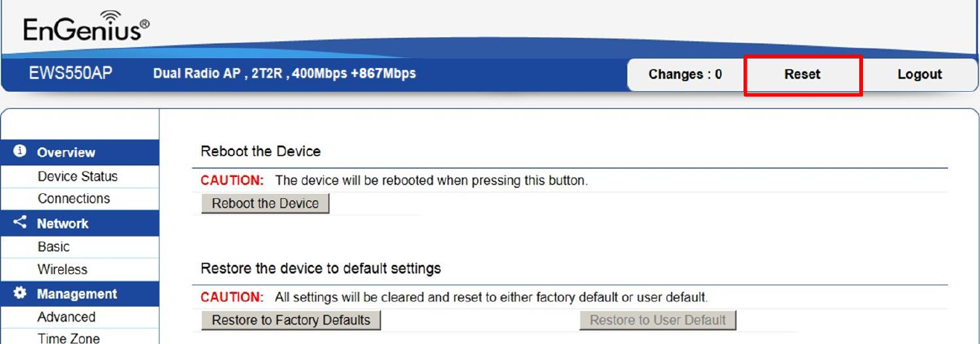Click Restore to Factory Defaults

[291, 320]
